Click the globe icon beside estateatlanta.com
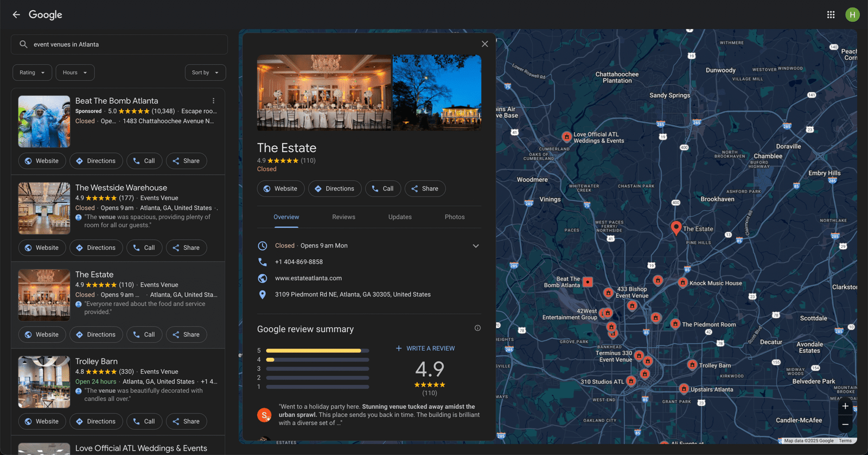868x455 pixels. click(263, 278)
